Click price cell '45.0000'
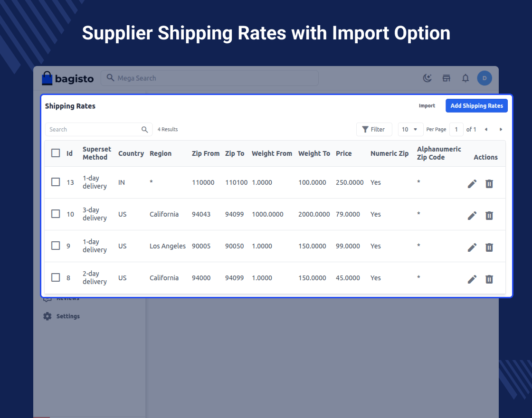This screenshot has height=418, width=532. point(348,278)
